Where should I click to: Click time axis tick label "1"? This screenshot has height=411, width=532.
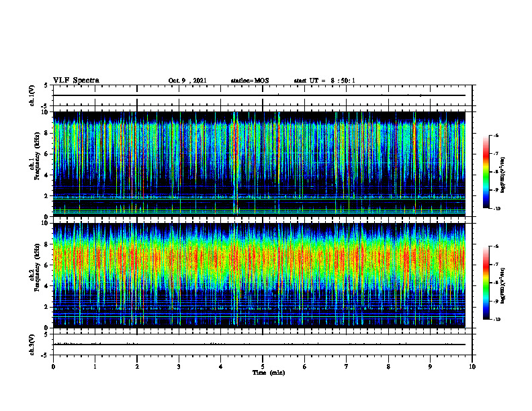95,367
